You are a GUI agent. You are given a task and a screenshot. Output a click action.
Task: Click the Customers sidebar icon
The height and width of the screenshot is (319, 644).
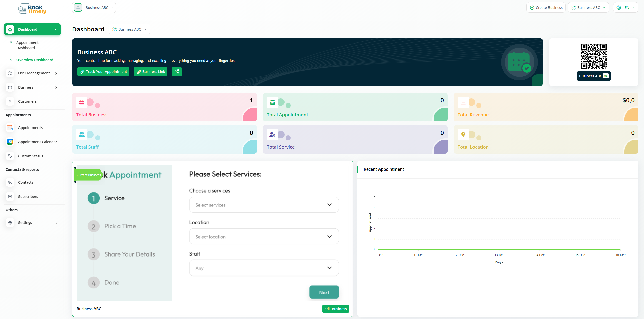click(10, 101)
